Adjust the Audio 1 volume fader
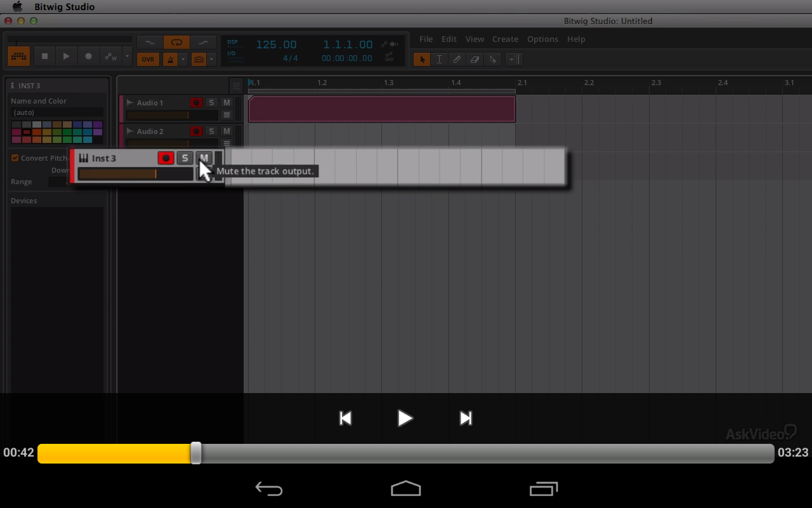 pos(172,115)
